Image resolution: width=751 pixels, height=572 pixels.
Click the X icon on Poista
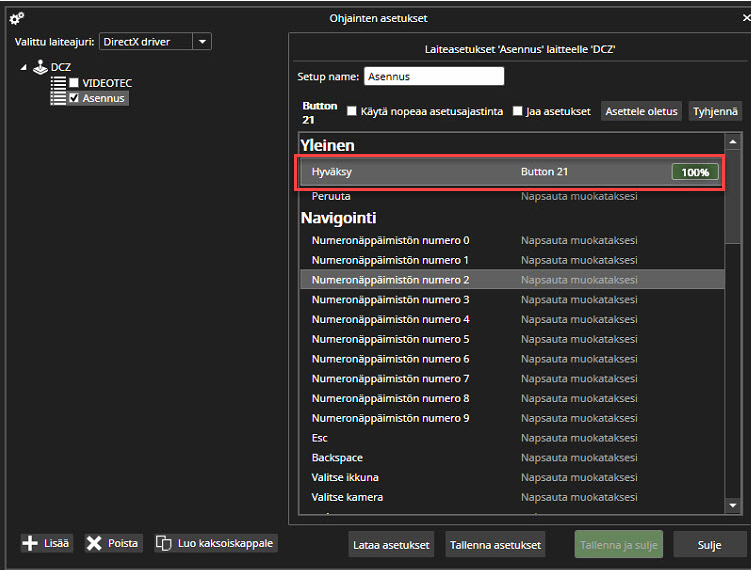(x=94, y=543)
